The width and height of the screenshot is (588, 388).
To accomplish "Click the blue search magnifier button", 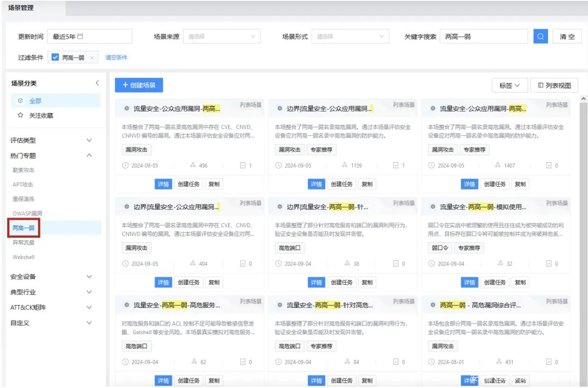I will pyautogui.click(x=540, y=36).
